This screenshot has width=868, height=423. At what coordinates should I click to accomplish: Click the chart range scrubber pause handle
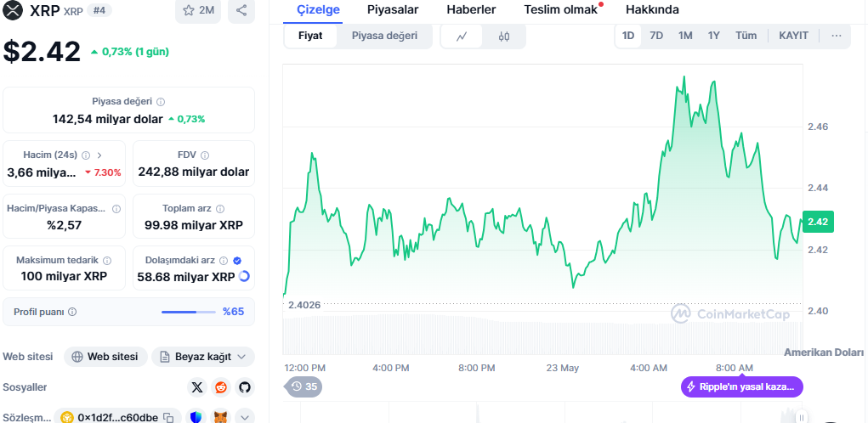801,417
